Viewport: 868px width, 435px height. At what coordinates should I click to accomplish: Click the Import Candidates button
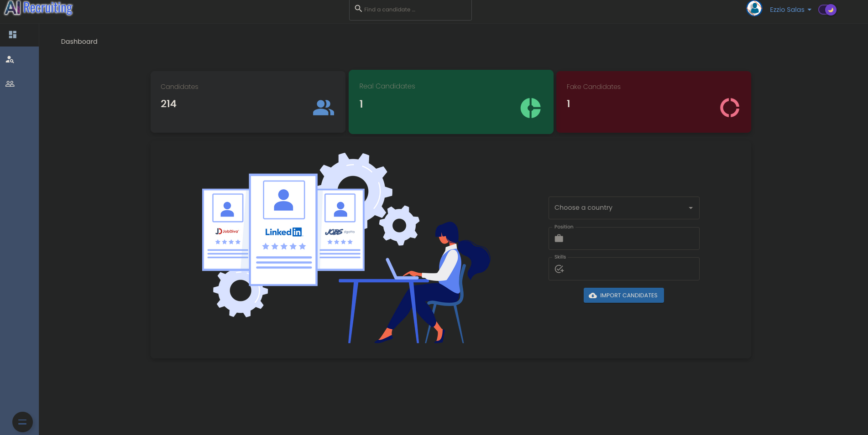[624, 295]
